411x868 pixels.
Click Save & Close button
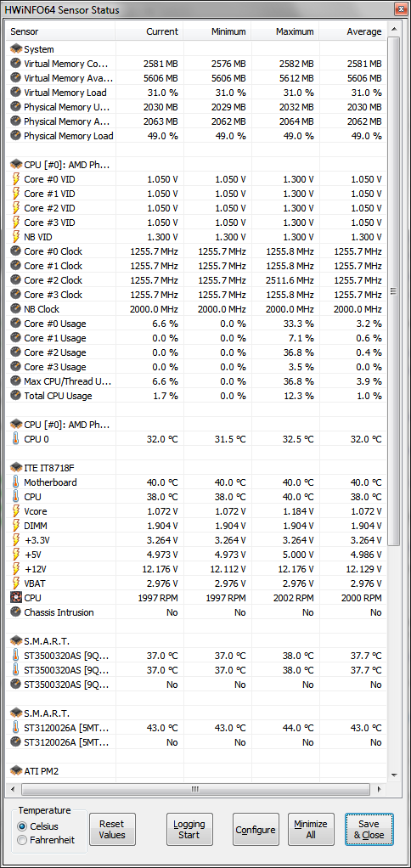tap(369, 829)
